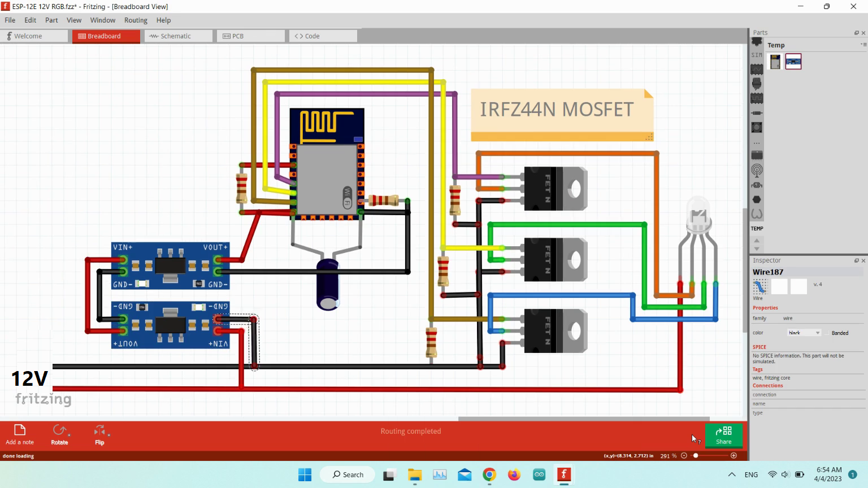Click the zoom in plus icon
The image size is (868, 488).
point(734,456)
